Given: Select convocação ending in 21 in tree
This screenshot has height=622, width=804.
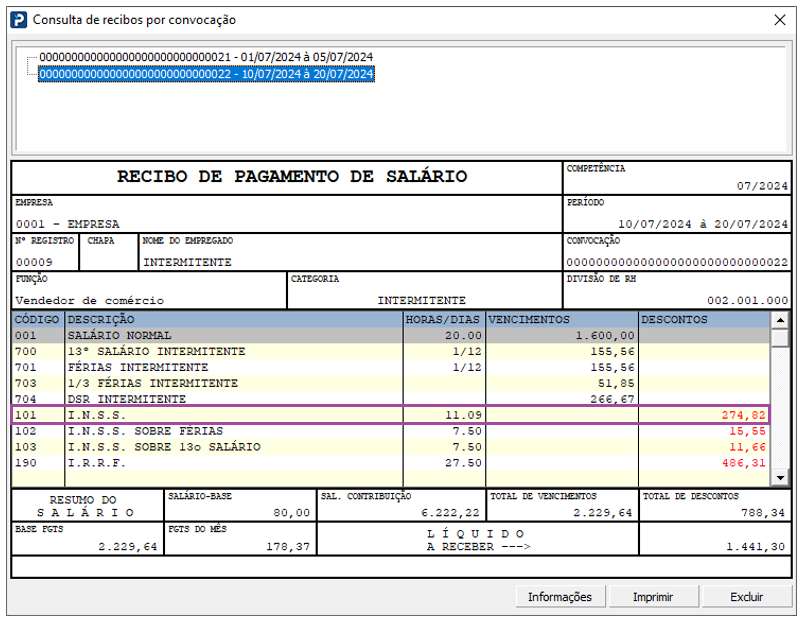Looking at the screenshot, I should pyautogui.click(x=206, y=57).
